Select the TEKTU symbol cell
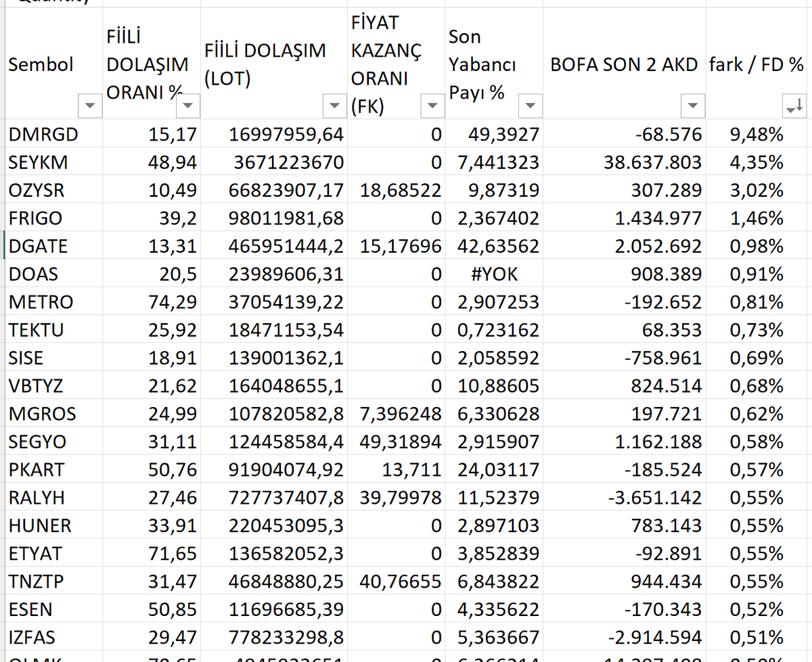812x662 pixels. (53, 330)
